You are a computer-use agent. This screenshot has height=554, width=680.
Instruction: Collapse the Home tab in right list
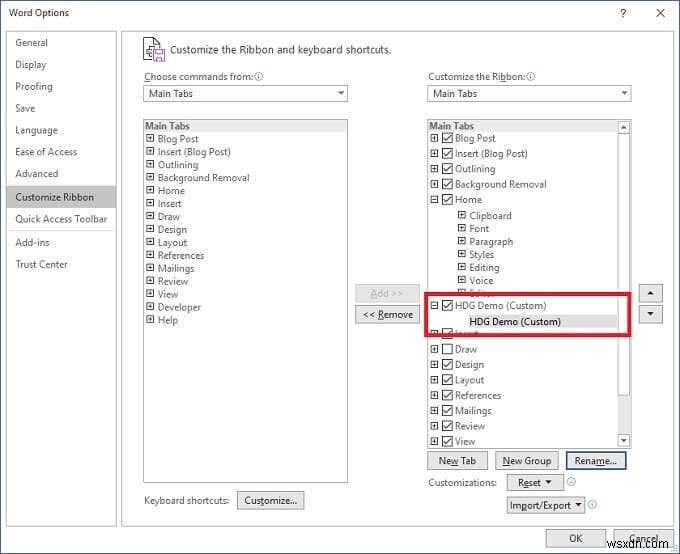(x=434, y=200)
